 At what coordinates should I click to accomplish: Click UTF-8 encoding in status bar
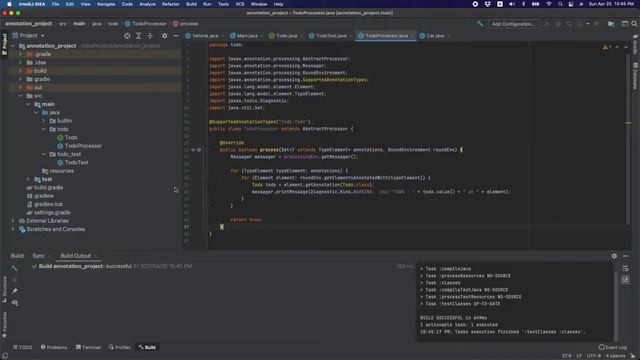[593, 356]
